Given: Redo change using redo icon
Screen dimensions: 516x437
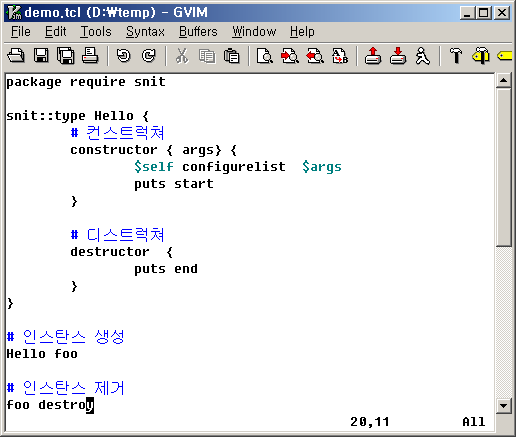Looking at the screenshot, I should click(x=148, y=55).
